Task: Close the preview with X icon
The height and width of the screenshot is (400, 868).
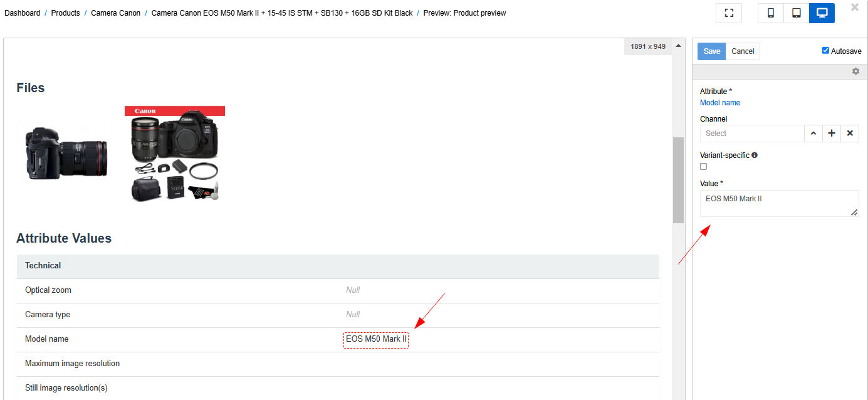Action: (855, 8)
